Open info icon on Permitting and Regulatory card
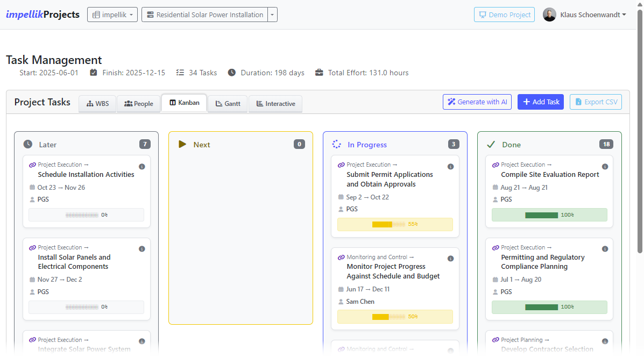The height and width of the screenshot is (357, 644). (605, 249)
